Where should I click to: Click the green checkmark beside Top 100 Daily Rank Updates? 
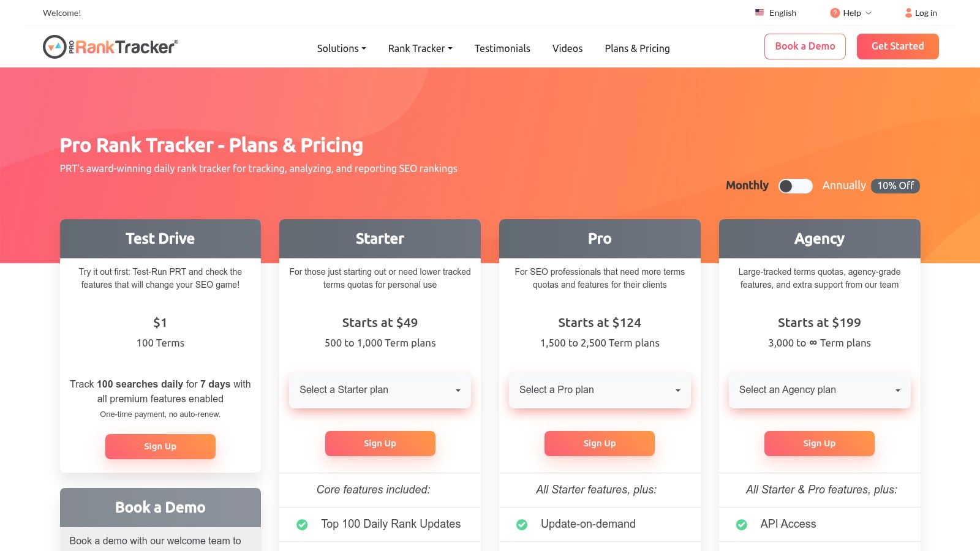[302, 524]
